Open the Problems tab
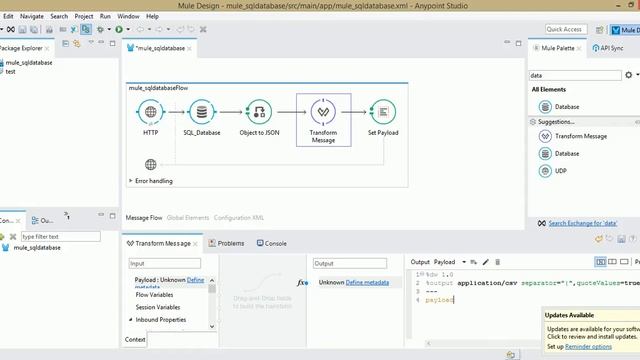Image resolution: width=640 pixels, height=360 pixels. (227, 243)
